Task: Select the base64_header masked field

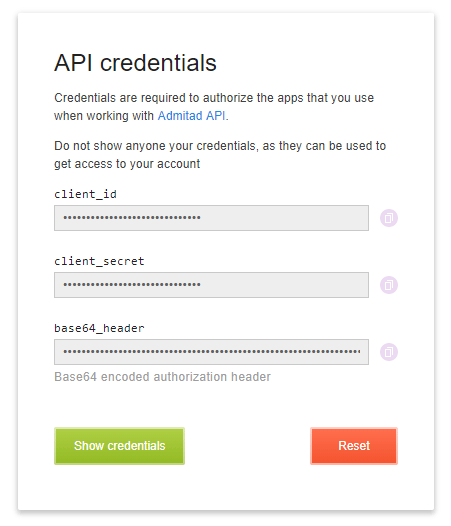Action: point(211,352)
